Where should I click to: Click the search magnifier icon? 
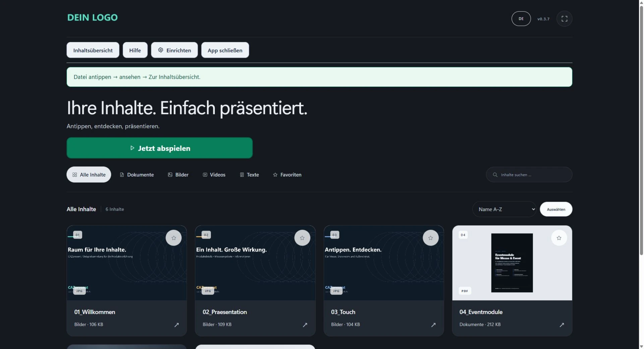(495, 175)
